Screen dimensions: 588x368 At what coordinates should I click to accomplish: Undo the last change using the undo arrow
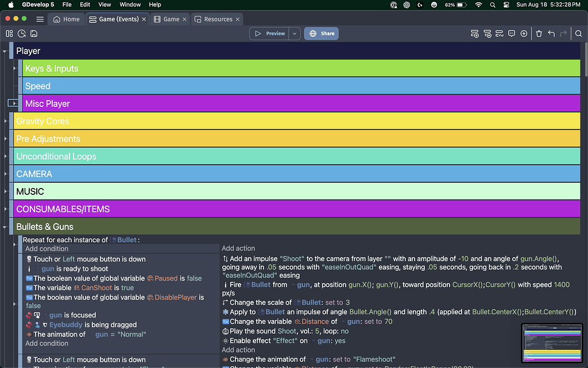[551, 33]
